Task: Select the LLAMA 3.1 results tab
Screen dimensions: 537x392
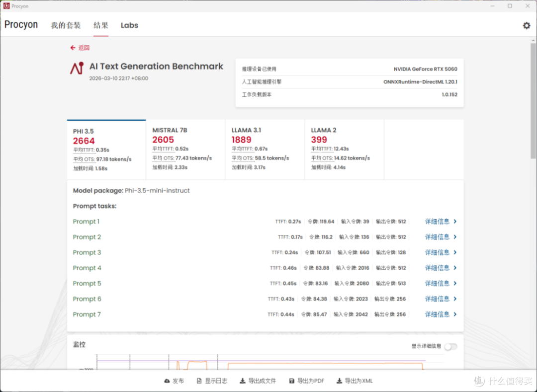Action: (x=265, y=149)
